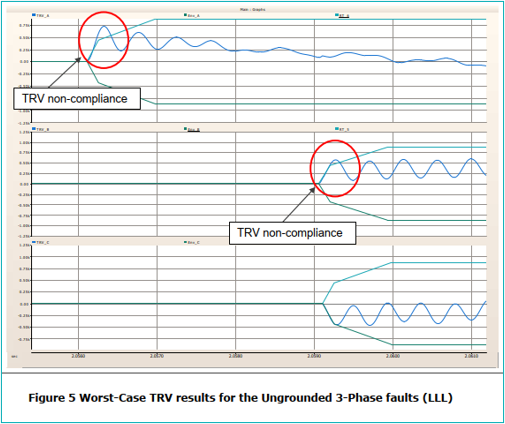Select the TRV_B legend entry
505x424 pixels.
41,129
